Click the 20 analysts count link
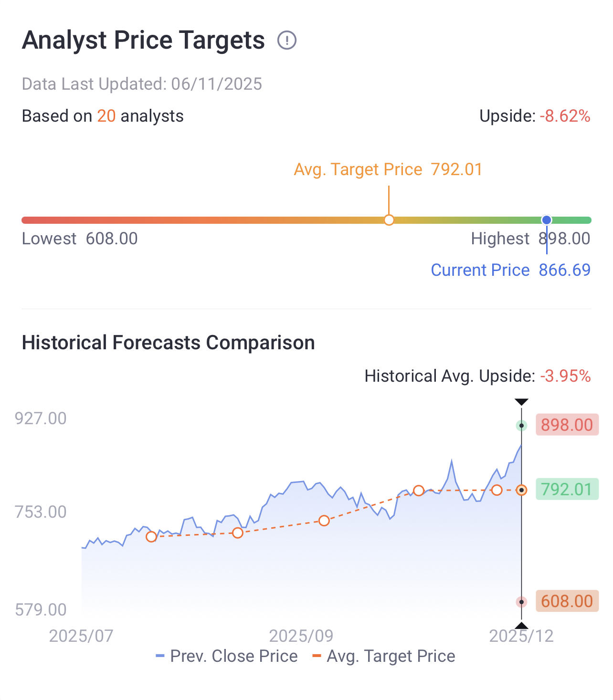The height and width of the screenshot is (700, 613). point(106,116)
